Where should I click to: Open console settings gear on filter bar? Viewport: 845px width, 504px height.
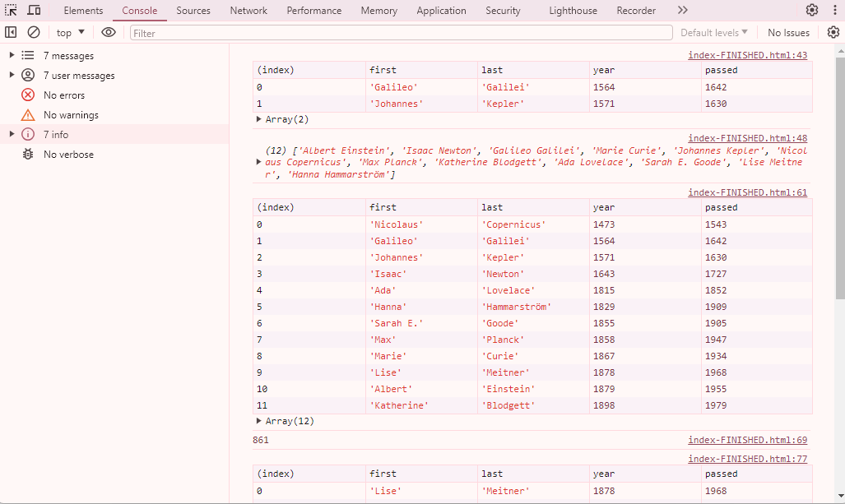click(x=833, y=31)
